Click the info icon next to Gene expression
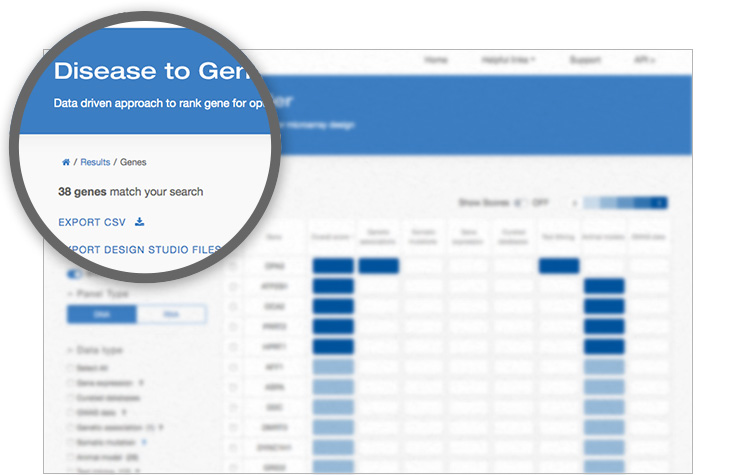Viewport: 736px width, 475px height. [141, 382]
